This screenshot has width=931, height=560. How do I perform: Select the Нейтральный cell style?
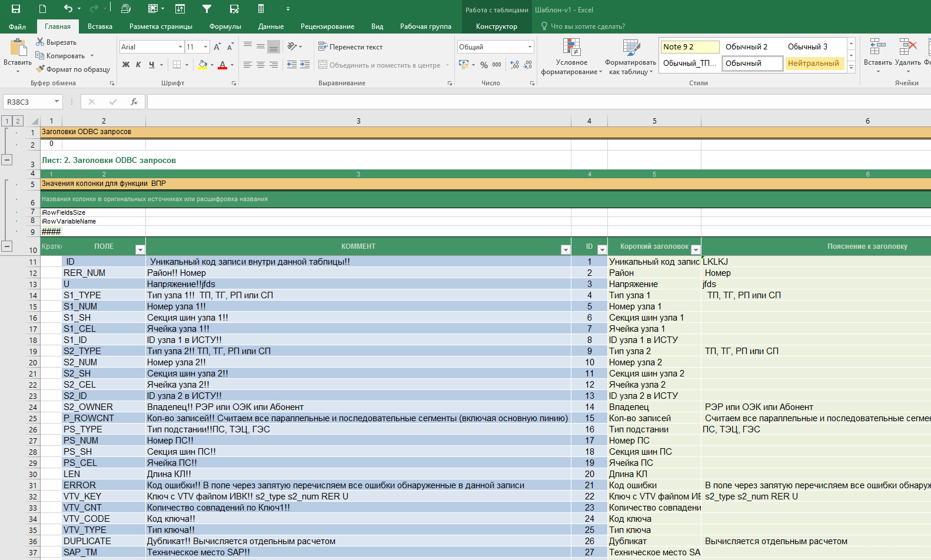pyautogui.click(x=814, y=63)
